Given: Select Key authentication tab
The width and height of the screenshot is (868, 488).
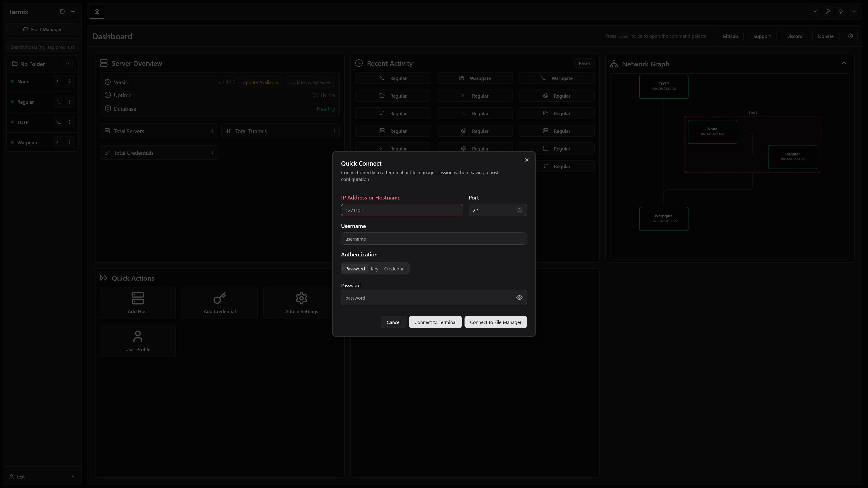Looking at the screenshot, I should point(374,269).
